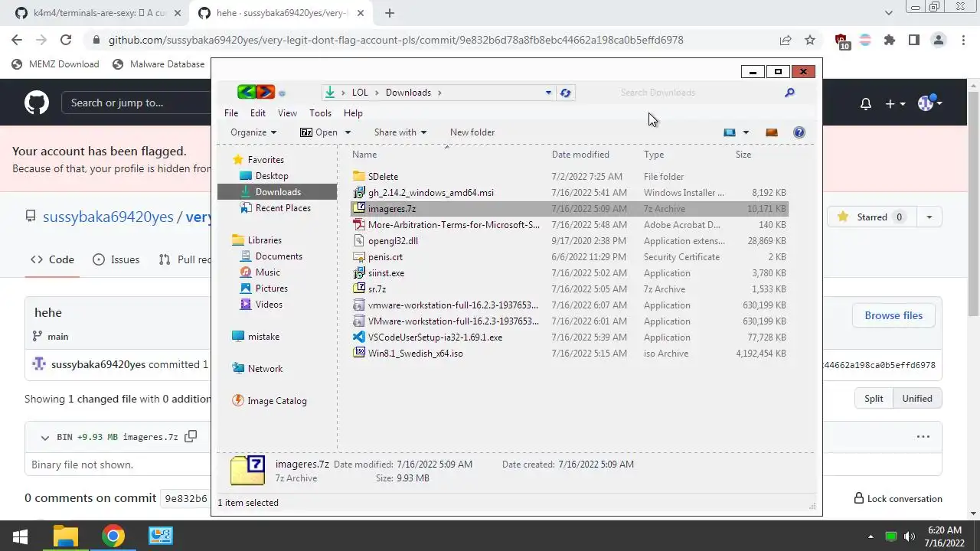
Task: Open the Share with dropdown
Action: point(400,132)
